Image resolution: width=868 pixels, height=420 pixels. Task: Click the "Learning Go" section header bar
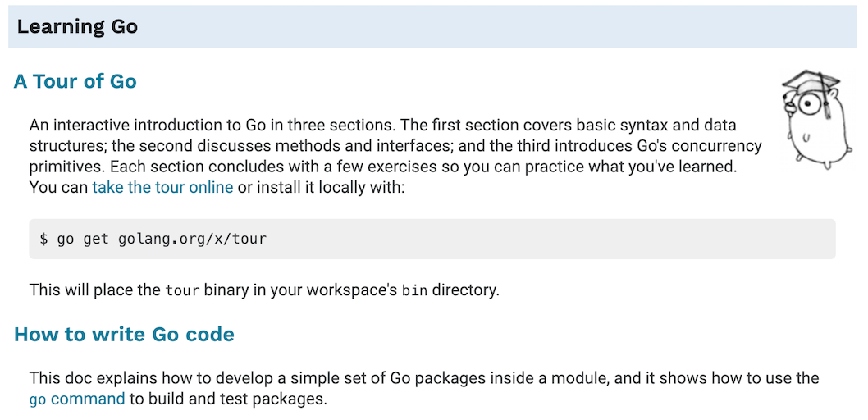[432, 26]
